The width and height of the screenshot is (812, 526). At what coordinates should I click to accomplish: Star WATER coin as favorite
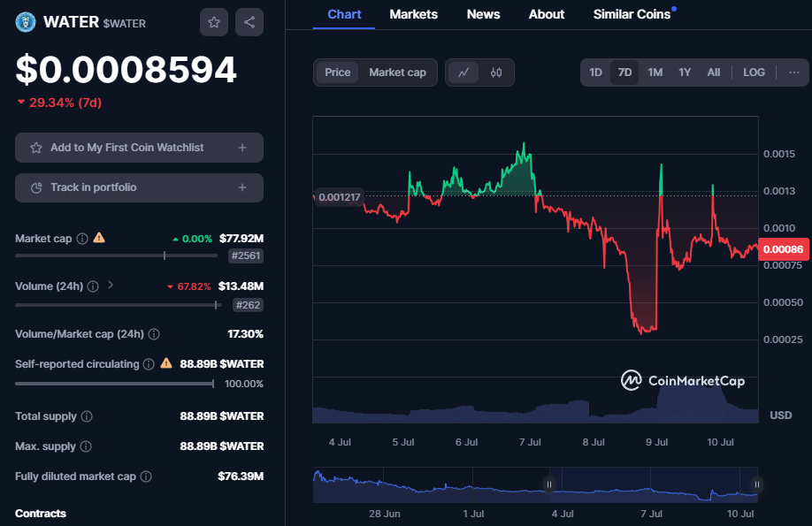point(214,22)
